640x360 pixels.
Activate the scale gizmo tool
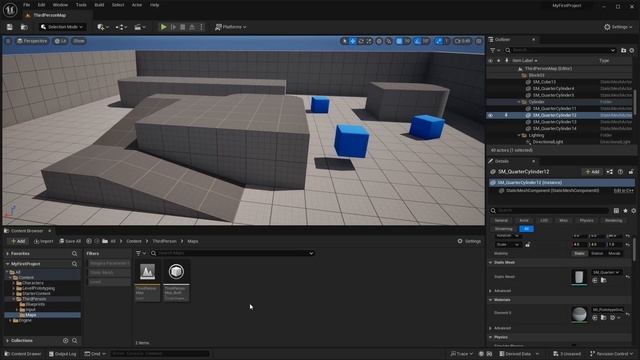[x=369, y=41]
